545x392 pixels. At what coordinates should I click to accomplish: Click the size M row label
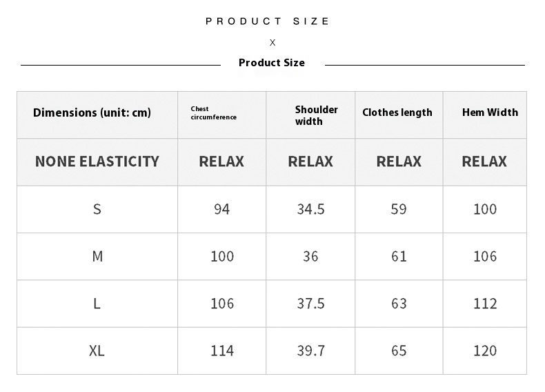pos(97,256)
